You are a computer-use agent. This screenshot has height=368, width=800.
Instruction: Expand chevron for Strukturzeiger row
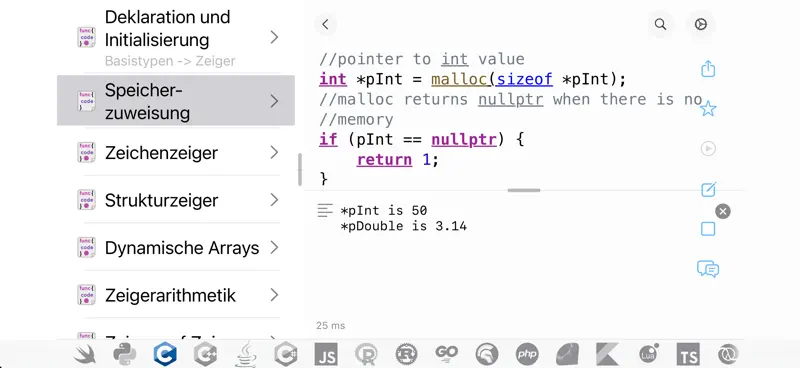tap(274, 200)
